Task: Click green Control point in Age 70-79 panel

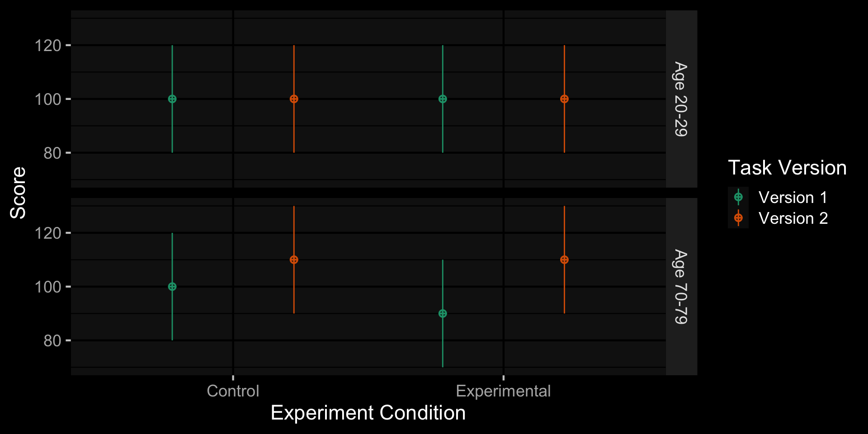Action: 172,287
